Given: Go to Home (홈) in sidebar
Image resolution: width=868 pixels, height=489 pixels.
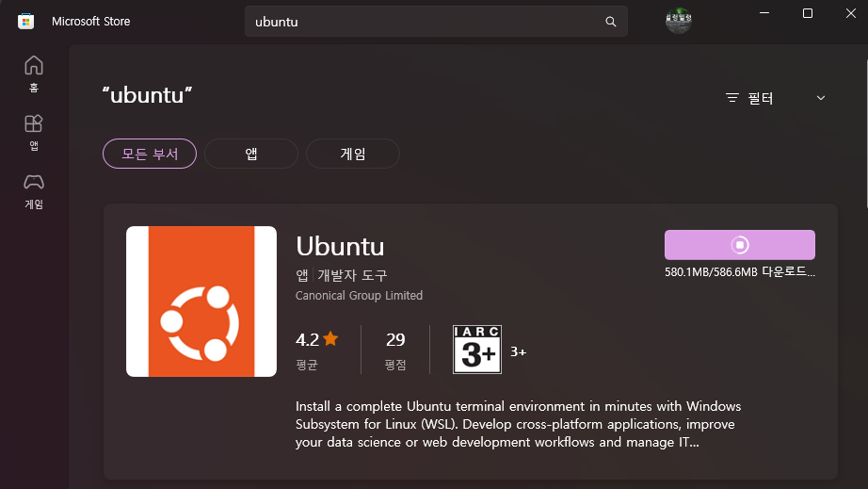Looking at the screenshot, I should pyautogui.click(x=34, y=73).
